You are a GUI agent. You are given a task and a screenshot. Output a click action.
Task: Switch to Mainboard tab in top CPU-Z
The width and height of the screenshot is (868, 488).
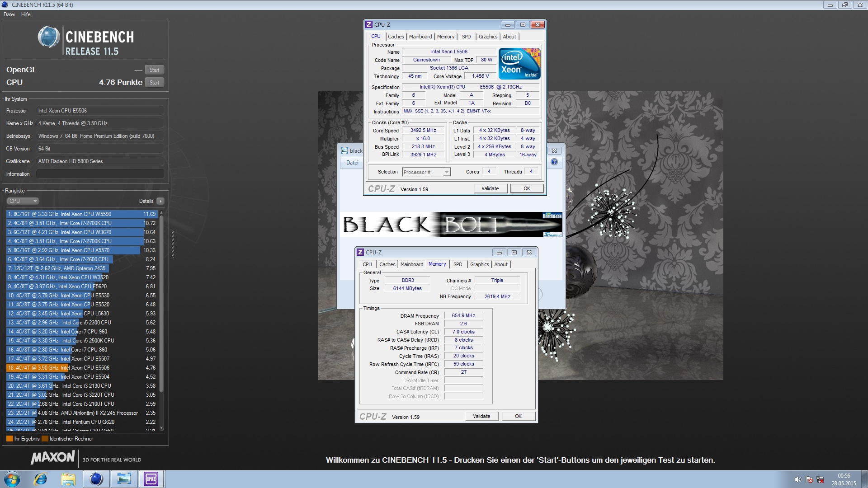coord(420,37)
